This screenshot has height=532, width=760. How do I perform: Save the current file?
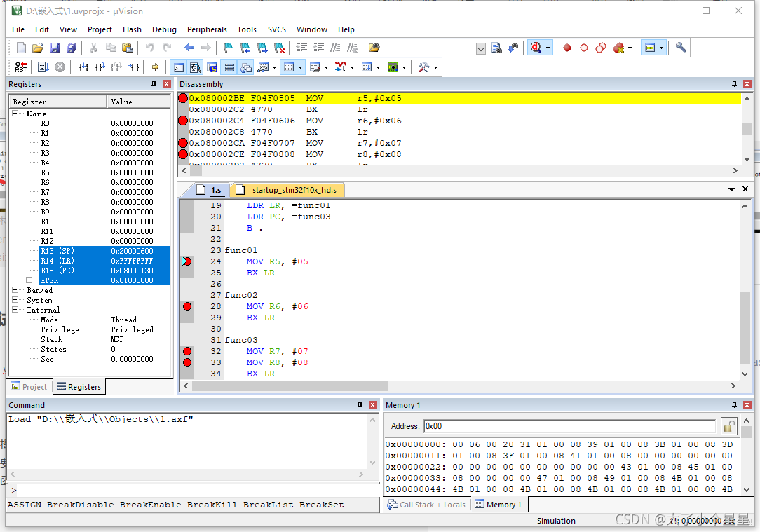click(x=54, y=48)
